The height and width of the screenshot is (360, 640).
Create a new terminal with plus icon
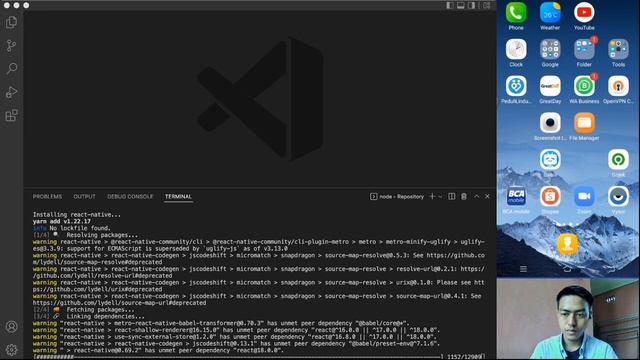tap(432, 196)
